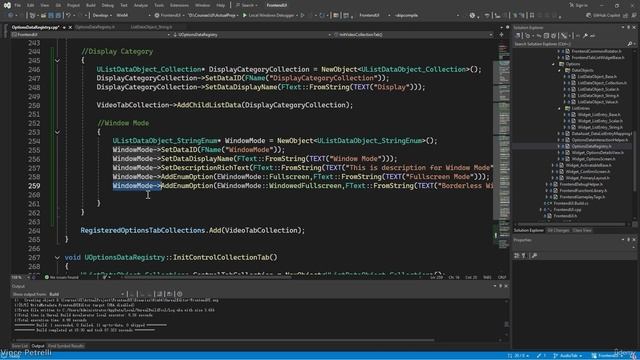This screenshot has width=640, height=360.
Task: Switch to the ListDataObject_String.h editor tab
Action: tap(151, 27)
